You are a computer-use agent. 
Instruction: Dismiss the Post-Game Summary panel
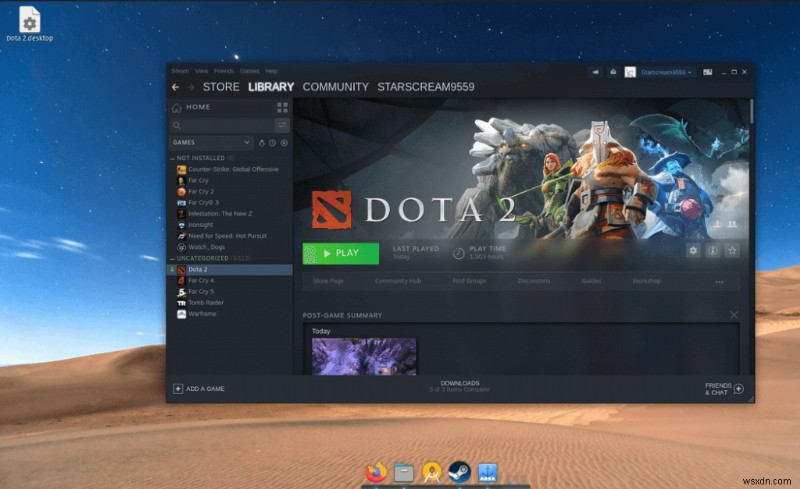[x=734, y=315]
